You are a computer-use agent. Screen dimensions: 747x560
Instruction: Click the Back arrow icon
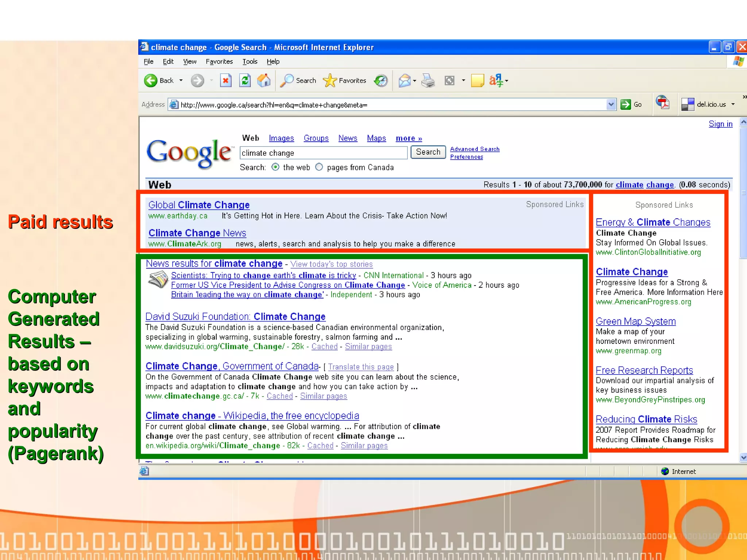tap(151, 81)
